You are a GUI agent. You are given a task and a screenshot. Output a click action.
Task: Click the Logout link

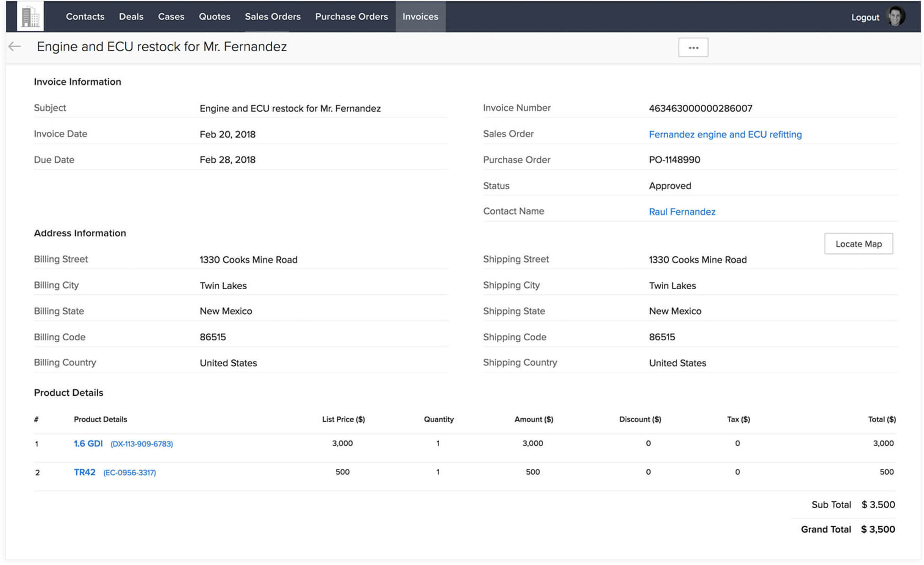(x=865, y=17)
